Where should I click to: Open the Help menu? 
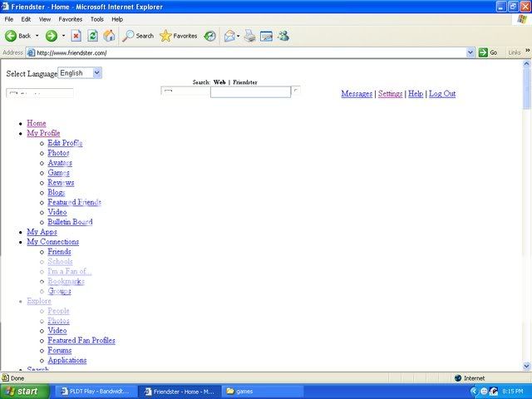117,19
